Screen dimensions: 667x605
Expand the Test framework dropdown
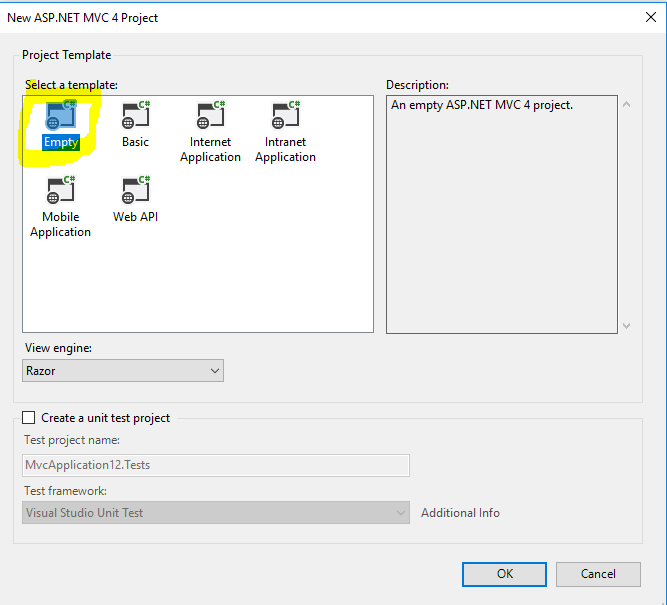click(x=216, y=513)
